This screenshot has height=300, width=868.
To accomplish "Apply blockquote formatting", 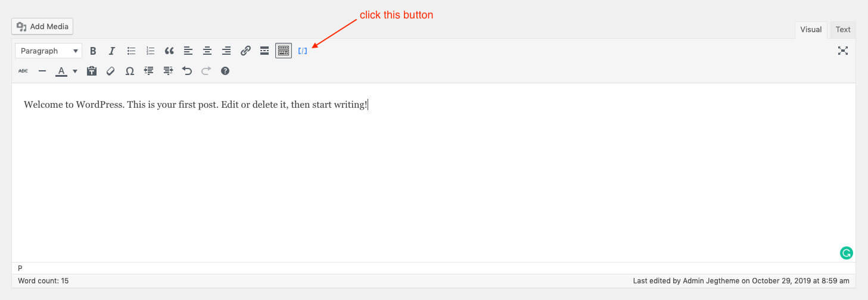I will (x=169, y=51).
